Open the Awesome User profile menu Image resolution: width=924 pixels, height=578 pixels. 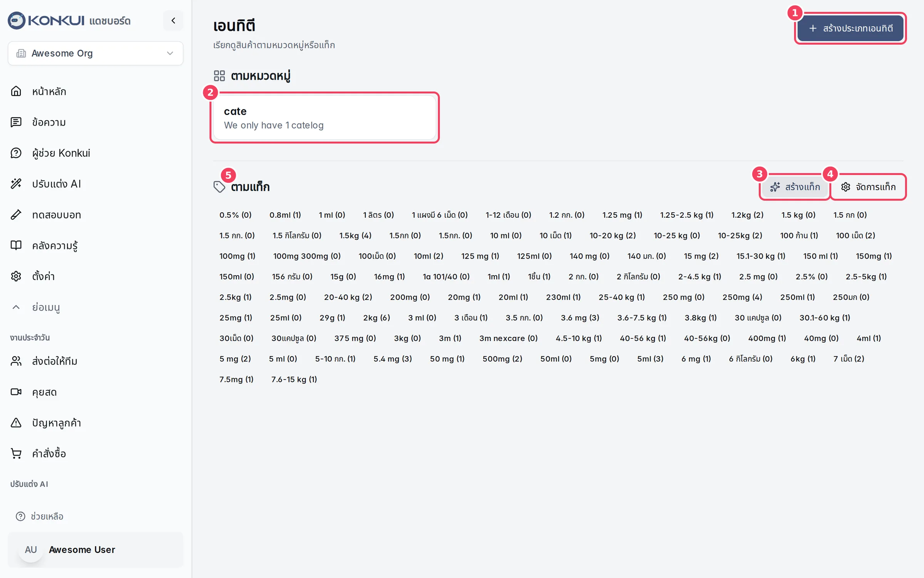[x=95, y=550]
